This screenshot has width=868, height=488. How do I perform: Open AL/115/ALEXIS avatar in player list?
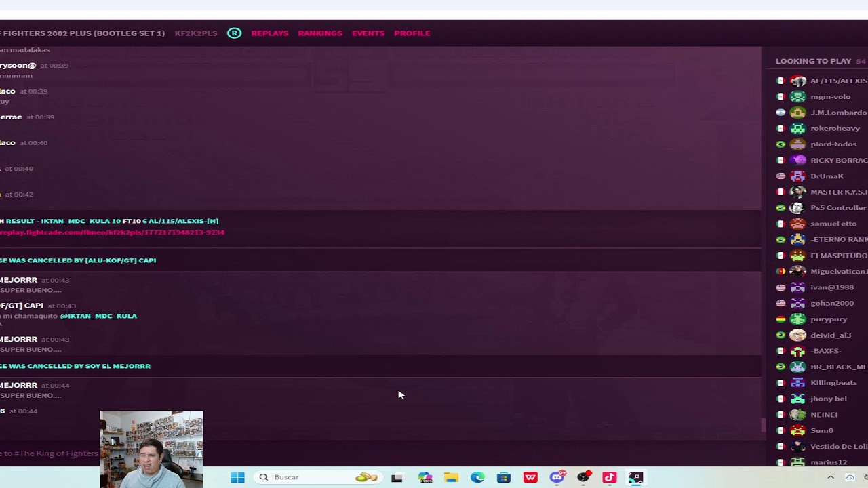tap(798, 81)
